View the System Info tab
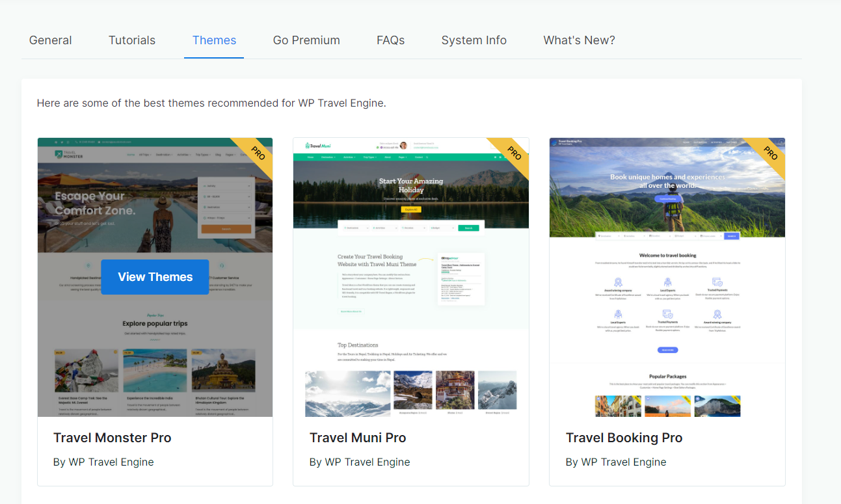 click(x=474, y=40)
